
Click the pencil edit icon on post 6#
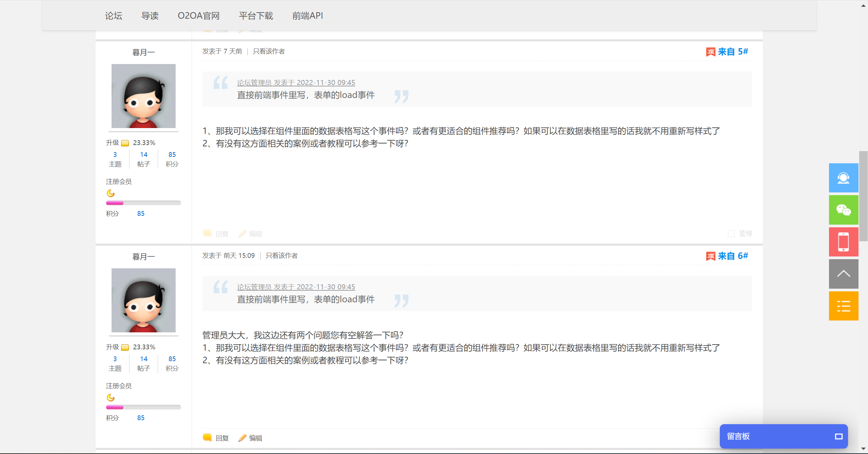(x=242, y=438)
